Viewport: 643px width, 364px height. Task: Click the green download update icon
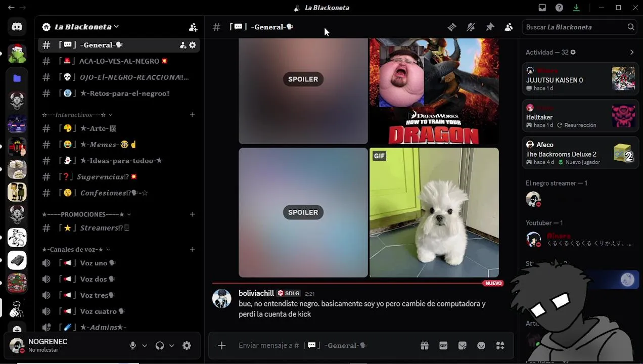[x=576, y=8]
